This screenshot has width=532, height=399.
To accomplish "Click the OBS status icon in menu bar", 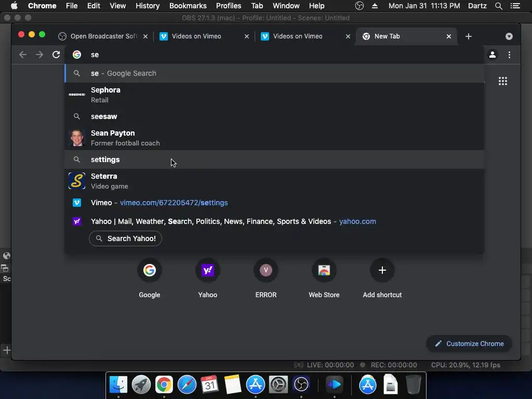I will [x=360, y=6].
